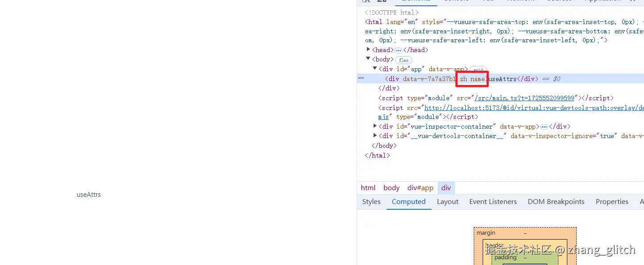Select html in the breadcrumb bar
This screenshot has width=644, height=265.
[368, 188]
